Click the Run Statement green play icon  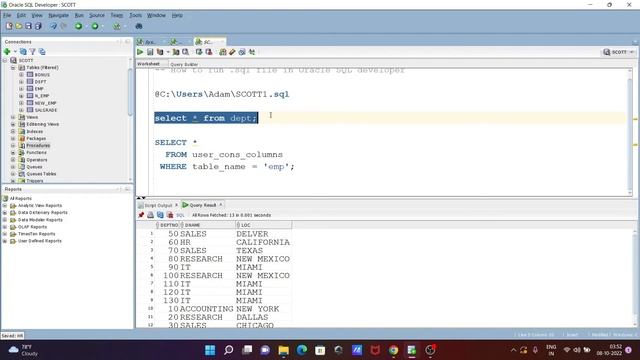point(140,52)
